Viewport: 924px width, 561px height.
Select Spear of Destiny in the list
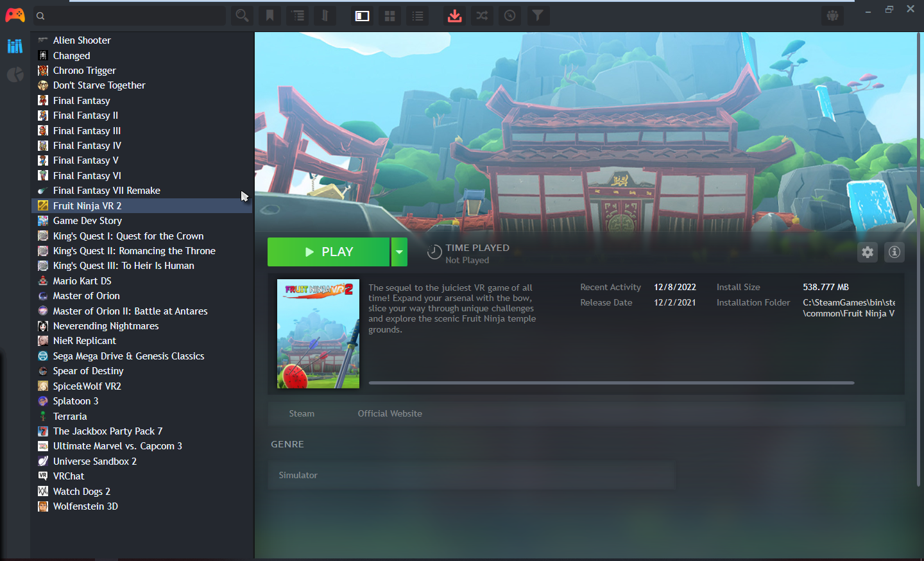[142, 371]
